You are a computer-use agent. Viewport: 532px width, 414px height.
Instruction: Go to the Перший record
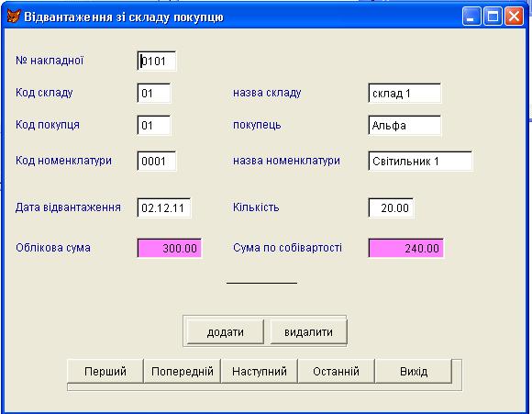point(105,371)
